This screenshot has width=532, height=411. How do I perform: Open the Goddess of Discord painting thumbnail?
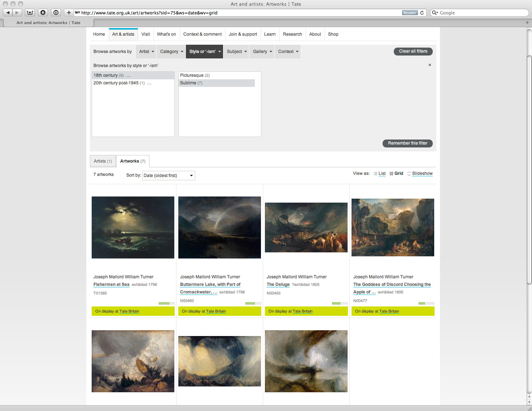tap(393, 227)
